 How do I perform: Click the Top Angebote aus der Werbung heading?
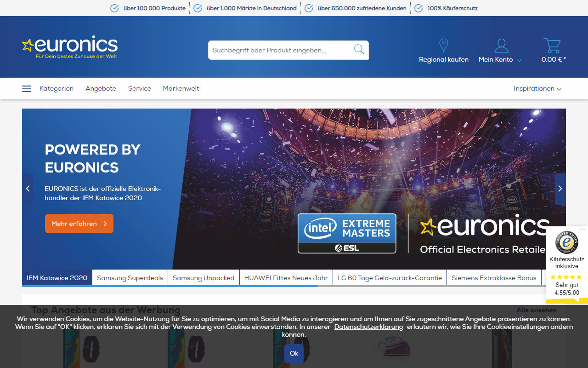pos(106,310)
